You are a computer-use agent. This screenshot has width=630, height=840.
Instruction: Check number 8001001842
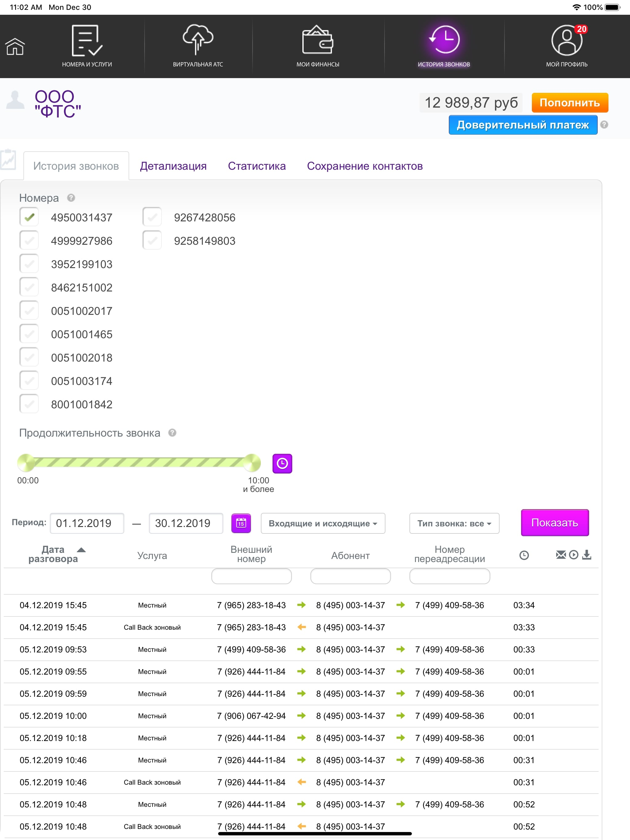click(29, 404)
